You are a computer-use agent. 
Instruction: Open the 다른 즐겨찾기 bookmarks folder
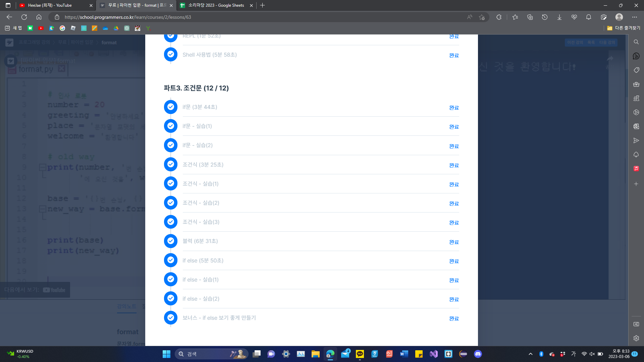click(x=624, y=28)
